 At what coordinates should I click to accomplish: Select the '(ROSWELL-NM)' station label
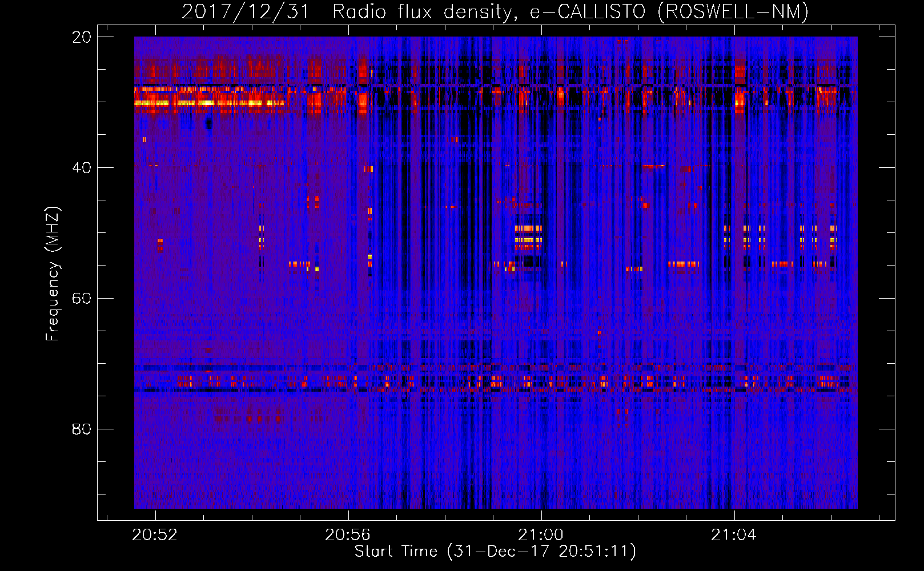[x=733, y=12]
